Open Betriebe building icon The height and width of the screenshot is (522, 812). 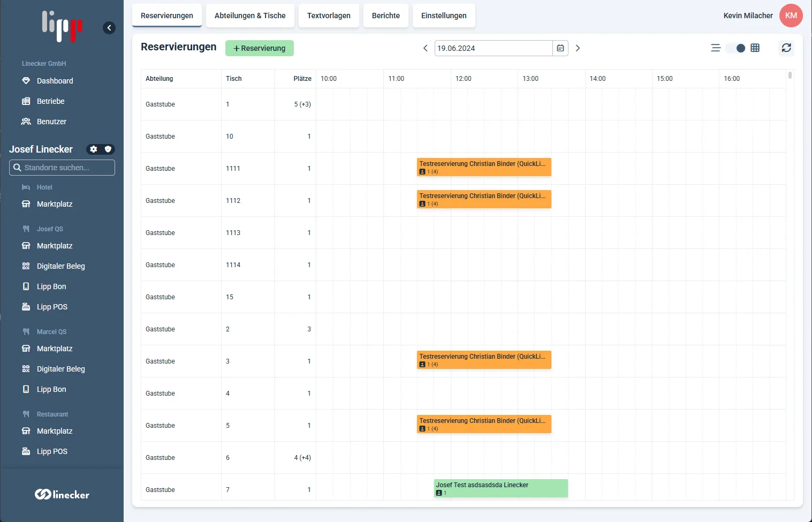(x=26, y=101)
